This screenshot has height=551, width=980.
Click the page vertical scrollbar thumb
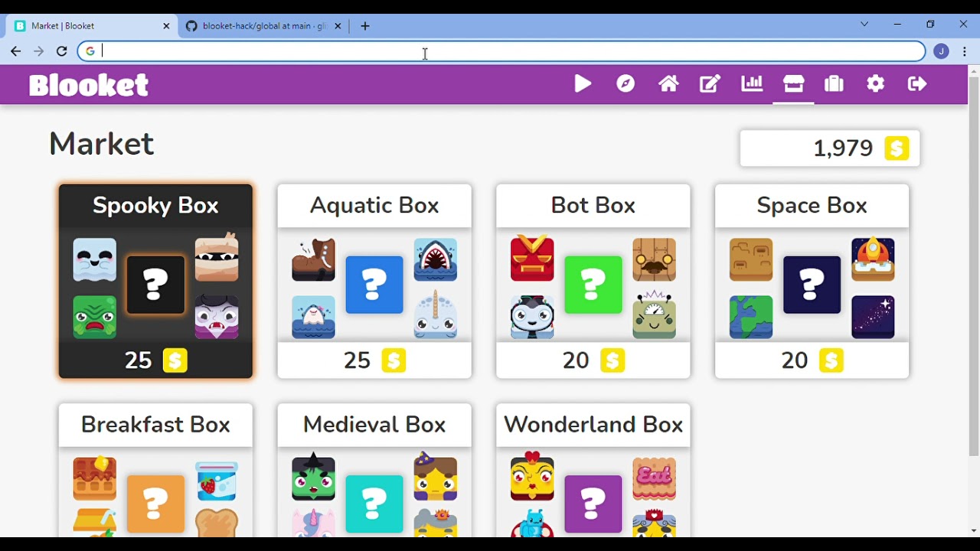coord(974,265)
